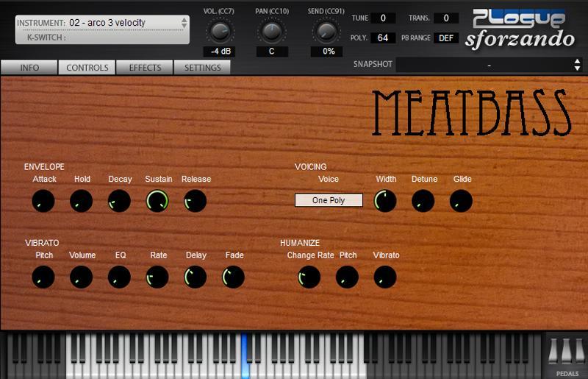The width and height of the screenshot is (588, 379).
Task: Click the VOL (CC7) knob
Action: coord(220,32)
